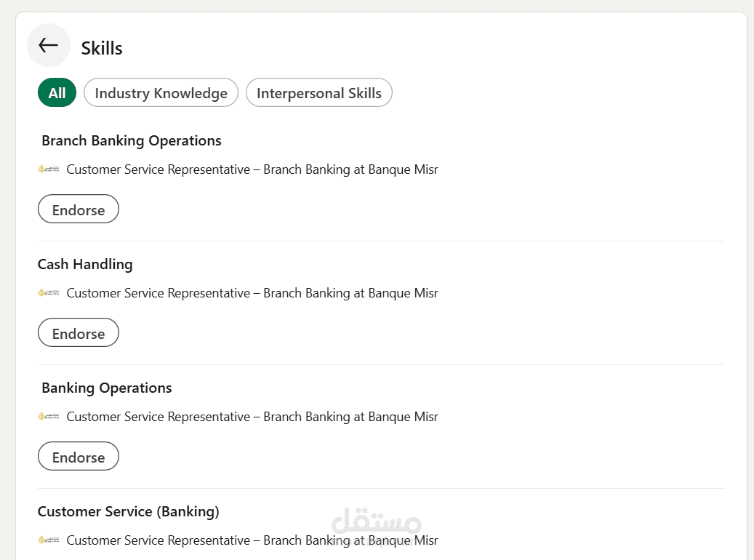Select the All skills filter
Image resolution: width=754 pixels, height=560 pixels.
coord(57,93)
